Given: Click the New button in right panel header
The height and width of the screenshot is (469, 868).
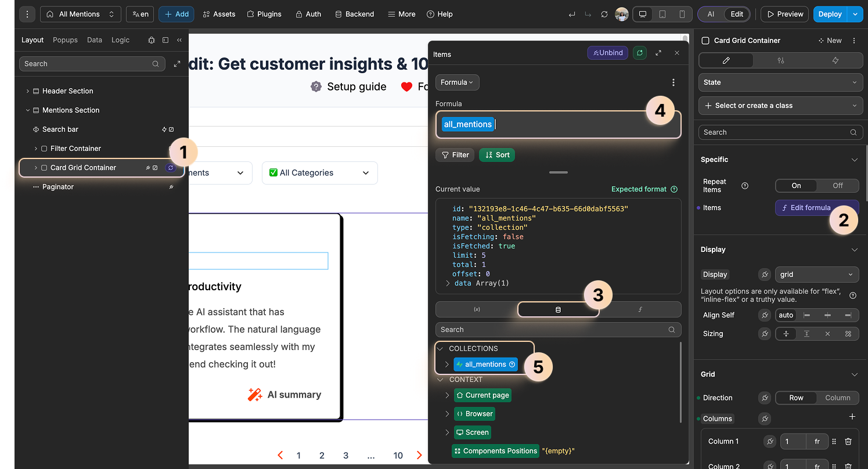Looking at the screenshot, I should [x=830, y=41].
